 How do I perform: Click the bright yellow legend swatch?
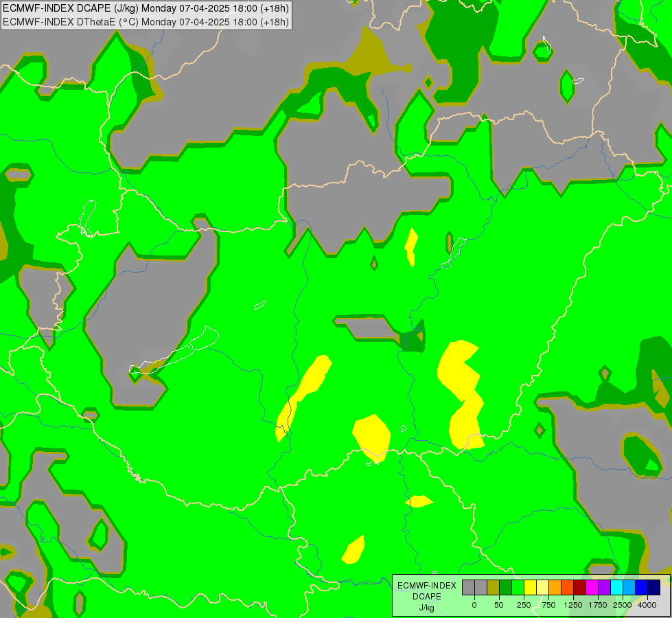pyautogui.click(x=530, y=587)
